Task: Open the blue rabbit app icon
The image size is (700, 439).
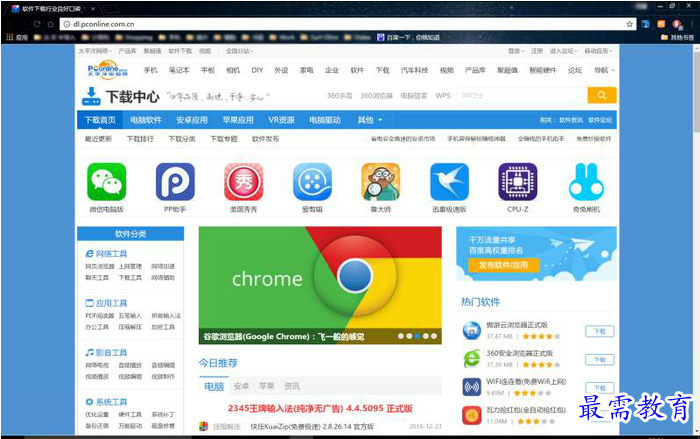Action: [586, 182]
